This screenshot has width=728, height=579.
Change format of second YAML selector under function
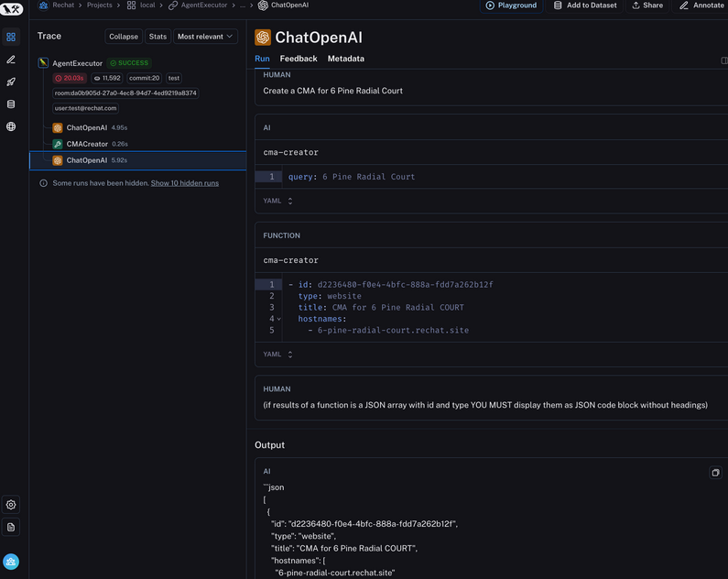point(277,355)
